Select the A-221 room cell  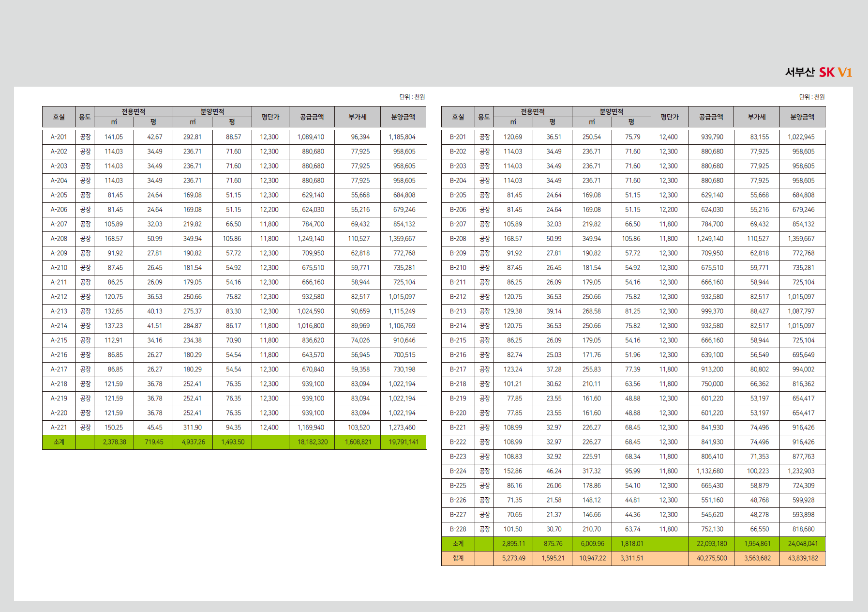point(59,428)
